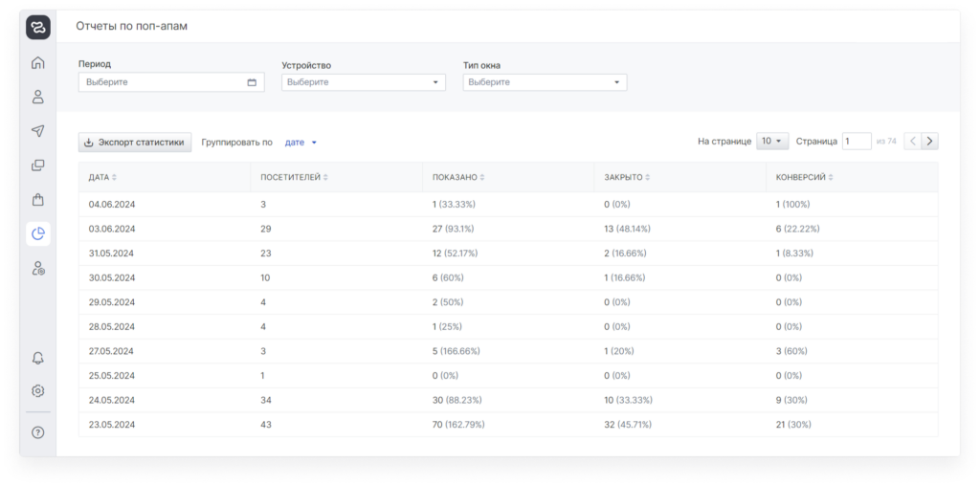
Task: Click the app logo in the sidebar
Action: (x=38, y=28)
